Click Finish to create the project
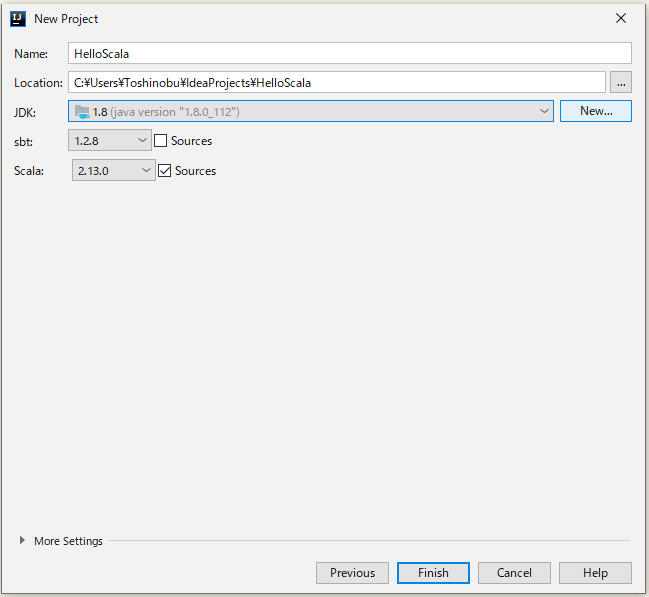 [433, 573]
